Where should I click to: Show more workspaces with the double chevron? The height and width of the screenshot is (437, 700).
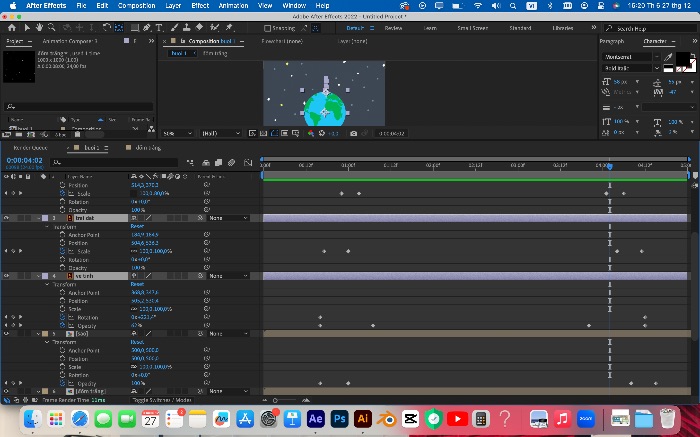(594, 28)
